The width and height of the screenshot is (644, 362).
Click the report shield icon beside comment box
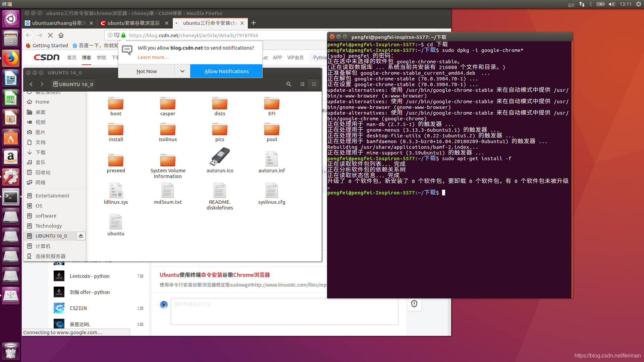414,304
